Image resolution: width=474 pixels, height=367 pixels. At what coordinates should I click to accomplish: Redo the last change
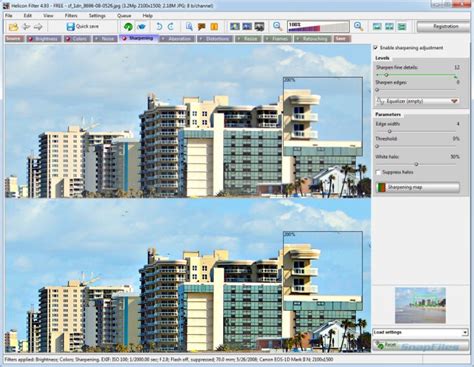click(171, 27)
